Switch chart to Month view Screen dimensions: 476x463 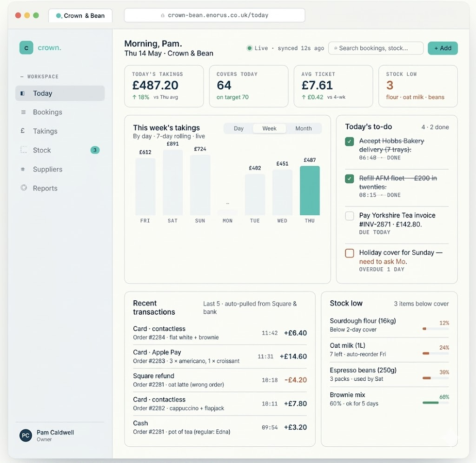click(304, 128)
